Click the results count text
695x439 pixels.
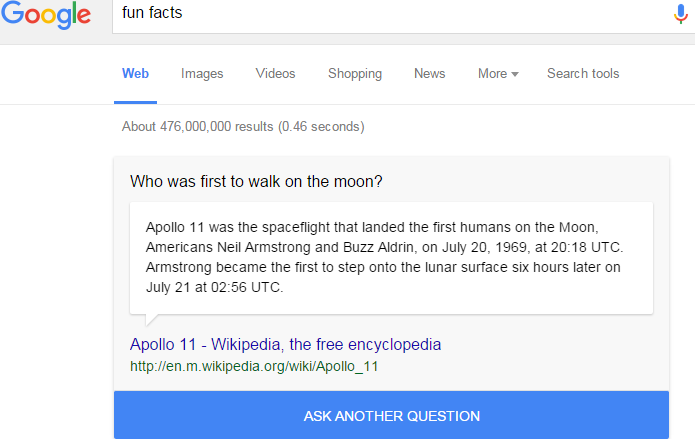243,127
